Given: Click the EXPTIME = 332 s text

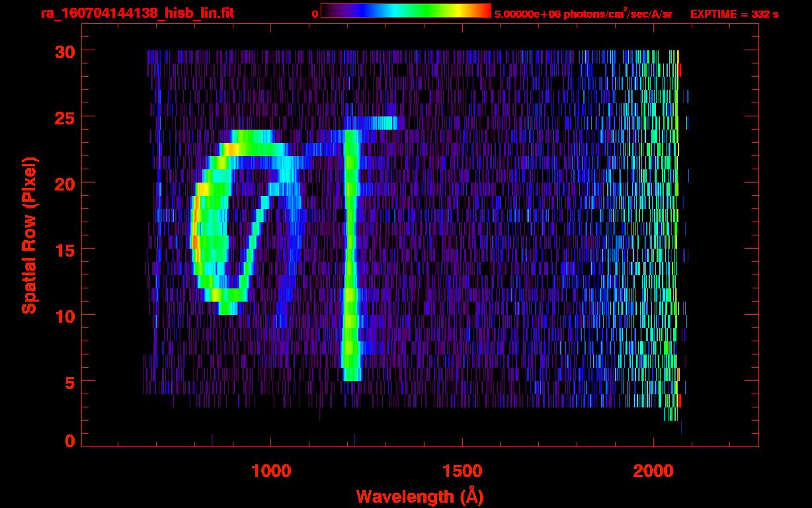Looking at the screenshot, I should click(734, 14).
